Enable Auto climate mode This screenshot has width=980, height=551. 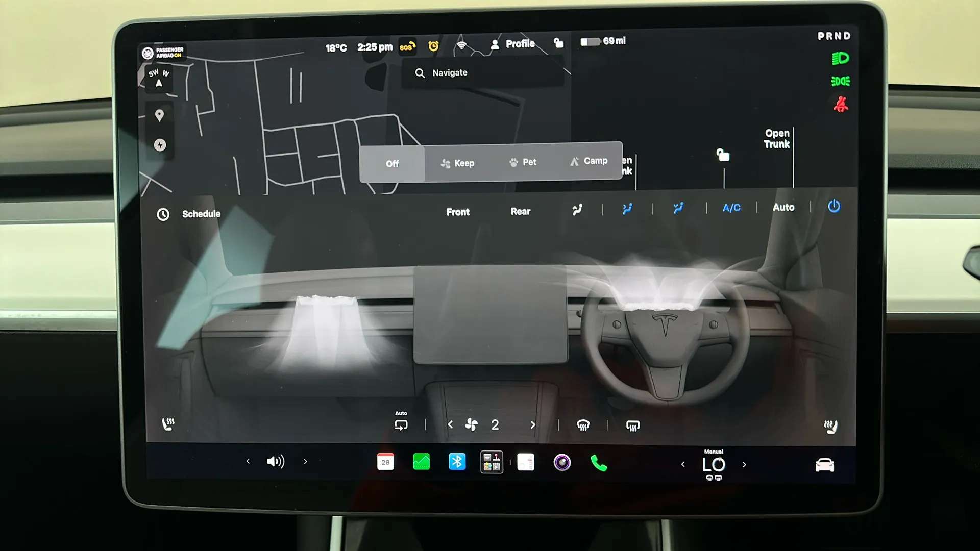tap(783, 207)
